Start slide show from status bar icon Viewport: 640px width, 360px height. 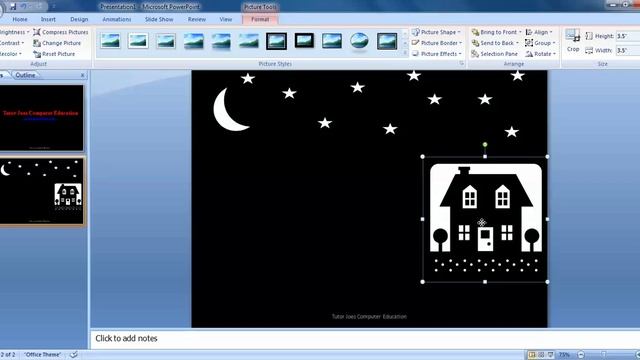pyautogui.click(x=550, y=355)
